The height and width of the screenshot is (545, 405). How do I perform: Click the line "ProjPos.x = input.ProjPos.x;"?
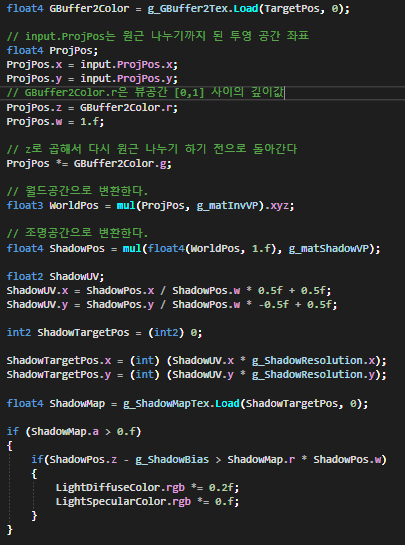[92, 65]
